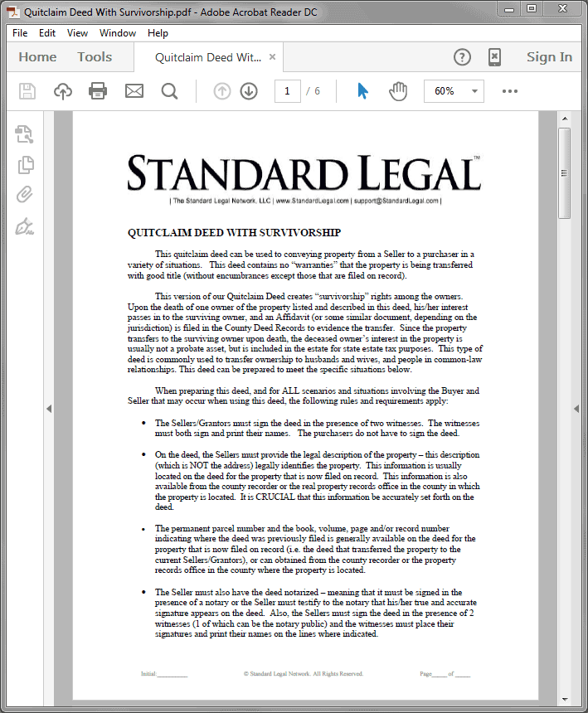Expand the left navigation pane arrow
This screenshot has height=713, width=588.
49,409
